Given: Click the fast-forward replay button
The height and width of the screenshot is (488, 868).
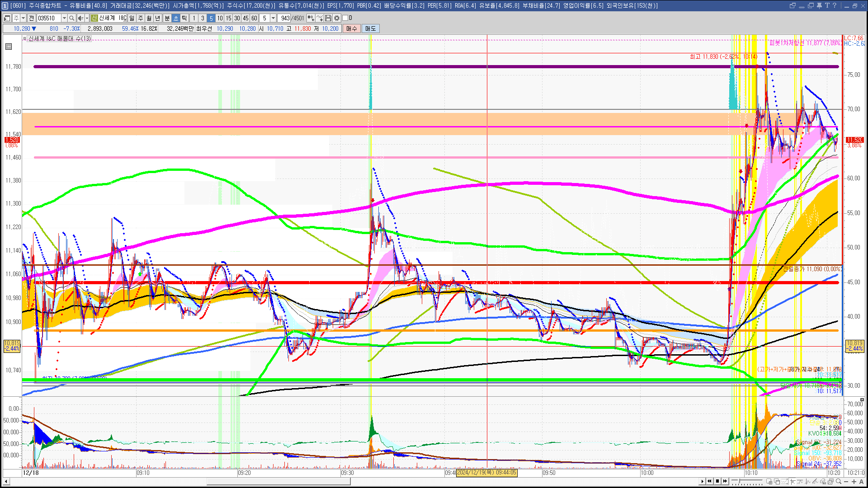Looking at the screenshot, I should [x=725, y=481].
